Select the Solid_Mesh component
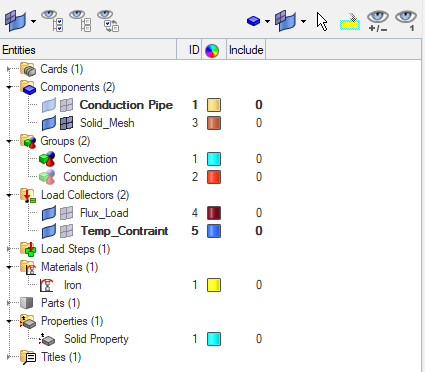Viewport: 425px width, 372px height. [x=107, y=123]
